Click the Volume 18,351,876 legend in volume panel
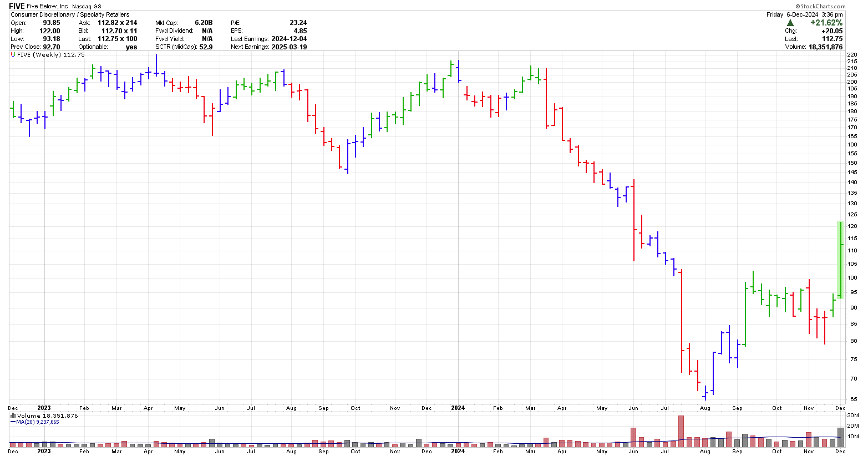This screenshot has height=456, width=868. coord(48,416)
